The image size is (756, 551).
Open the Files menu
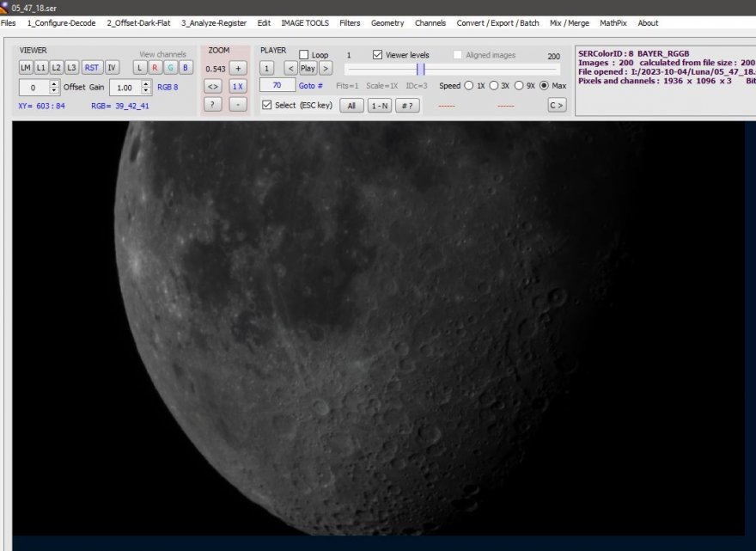9,22
